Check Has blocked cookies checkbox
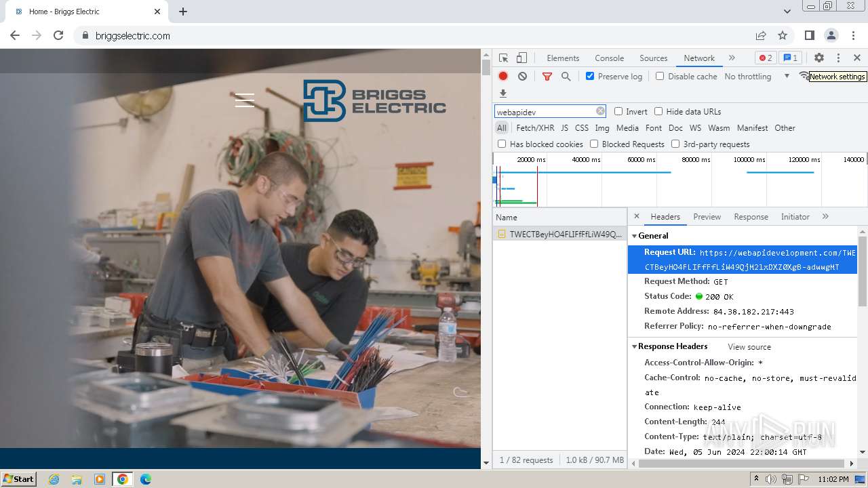The width and height of the screenshot is (868, 488). pos(502,144)
